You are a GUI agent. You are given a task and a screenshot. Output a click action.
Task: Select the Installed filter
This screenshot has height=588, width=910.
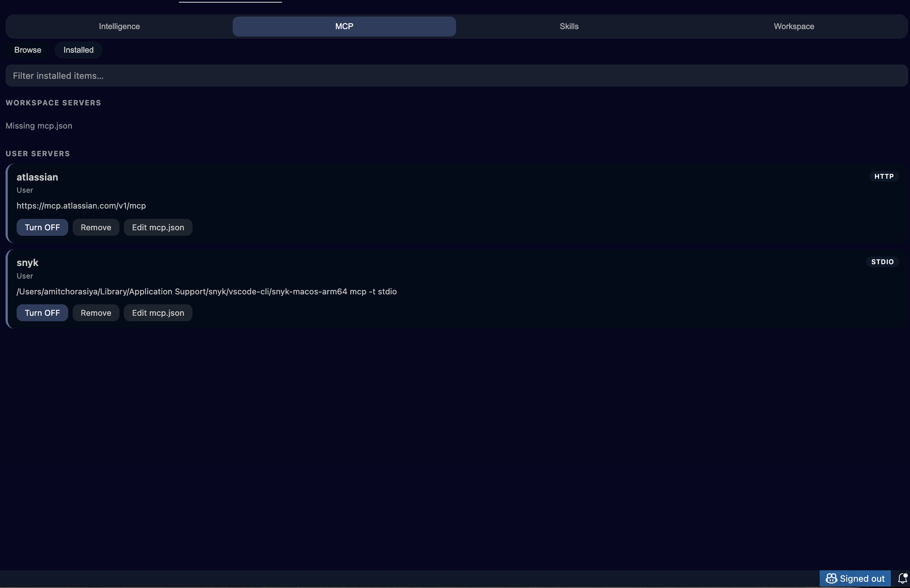point(78,50)
